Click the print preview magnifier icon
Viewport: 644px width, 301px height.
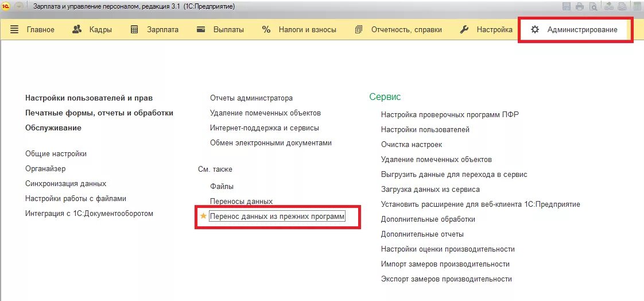593,6
